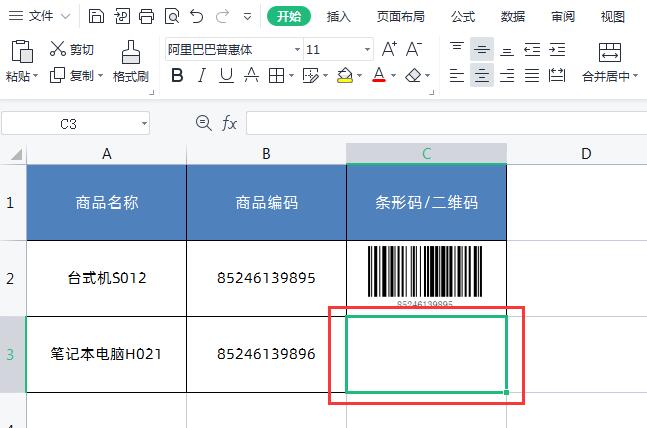647x428 pixels.
Task: Switch to the 页面布局 tab
Action: tap(401, 17)
